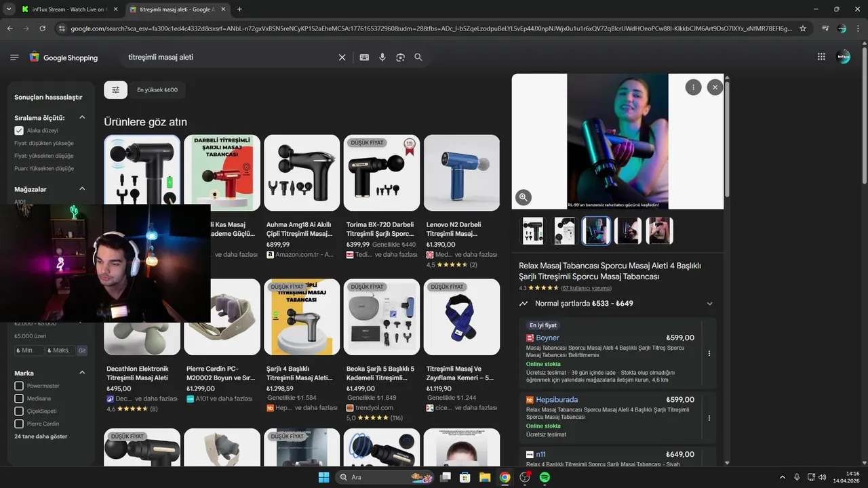
Task: Open the on-screen keyboard input tool
Action: tap(364, 58)
